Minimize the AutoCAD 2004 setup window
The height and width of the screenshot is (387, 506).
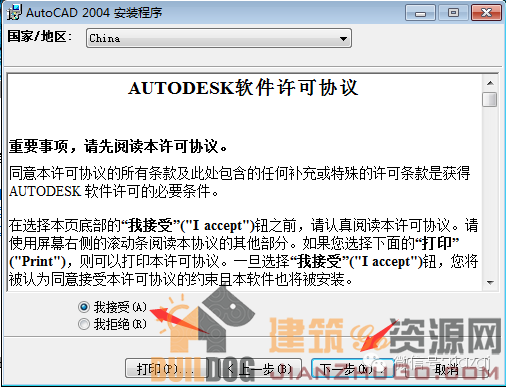pyautogui.click(x=420, y=13)
